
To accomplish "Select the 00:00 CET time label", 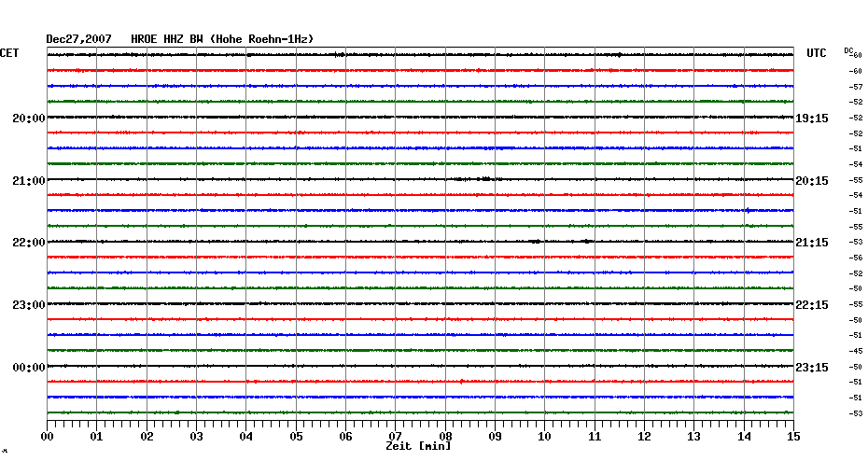I will [x=29, y=368].
